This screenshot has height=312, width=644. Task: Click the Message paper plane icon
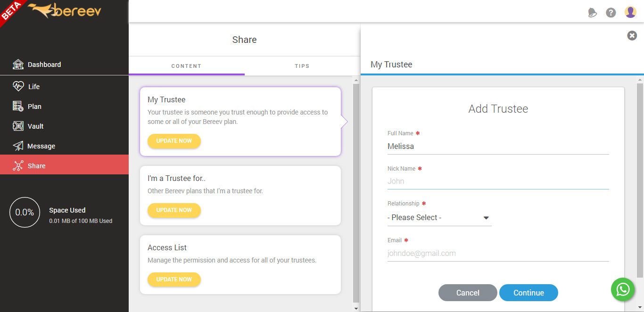pos(18,146)
